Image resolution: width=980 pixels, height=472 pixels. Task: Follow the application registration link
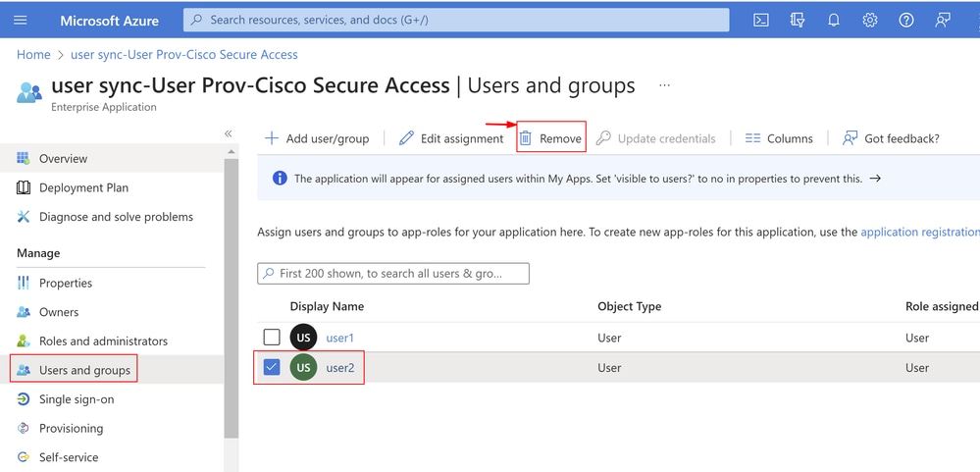pos(920,232)
